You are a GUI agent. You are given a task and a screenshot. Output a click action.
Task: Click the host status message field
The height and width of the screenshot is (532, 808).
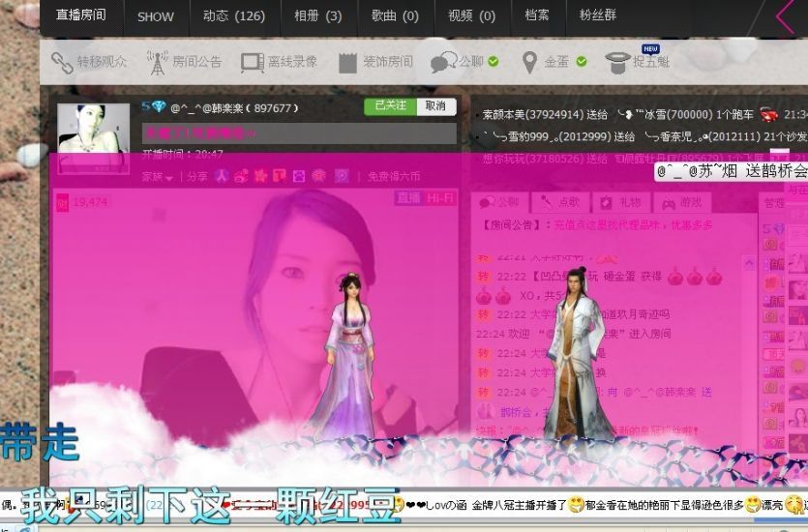pyautogui.click(x=299, y=133)
